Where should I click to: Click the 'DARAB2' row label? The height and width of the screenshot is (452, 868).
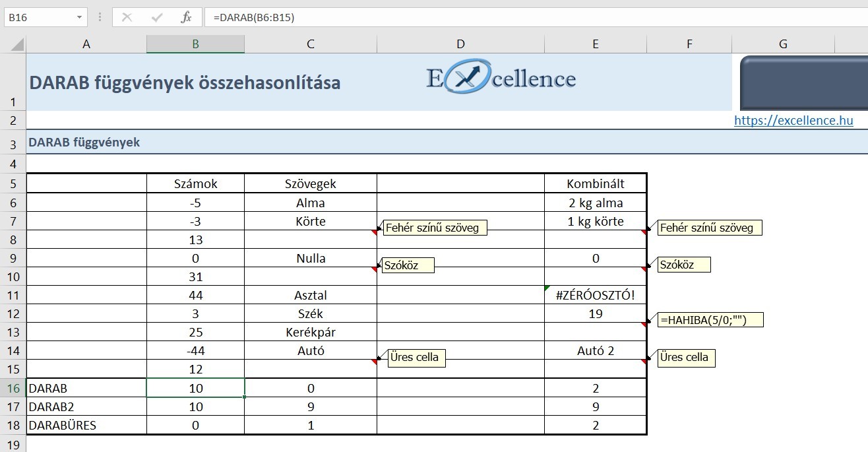pos(86,406)
